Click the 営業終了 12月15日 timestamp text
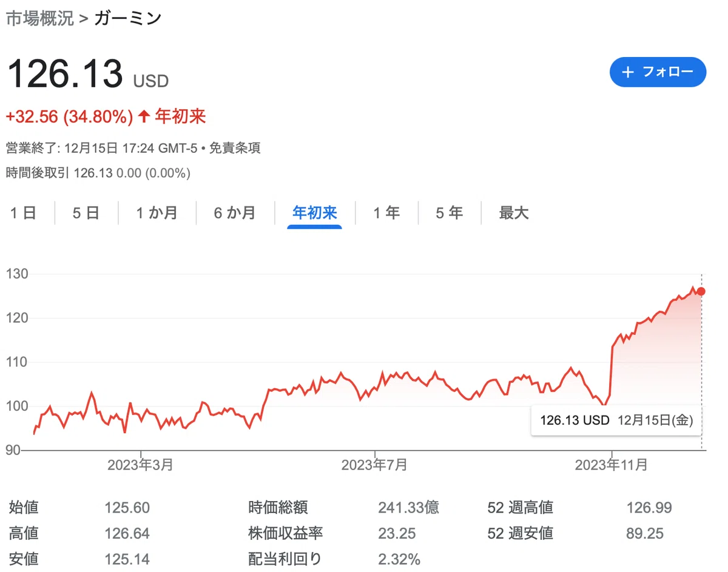This screenshot has width=728, height=572. (102, 148)
